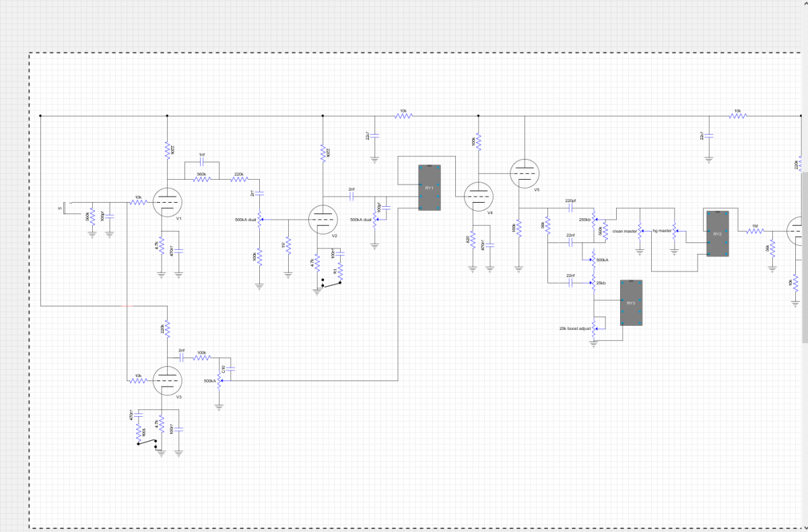808x532 pixels.
Task: Select the RY3 relay chip
Action: point(631,303)
